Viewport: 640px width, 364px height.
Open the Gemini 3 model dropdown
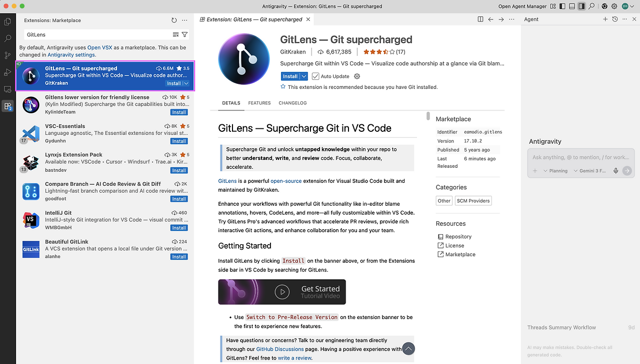click(590, 171)
